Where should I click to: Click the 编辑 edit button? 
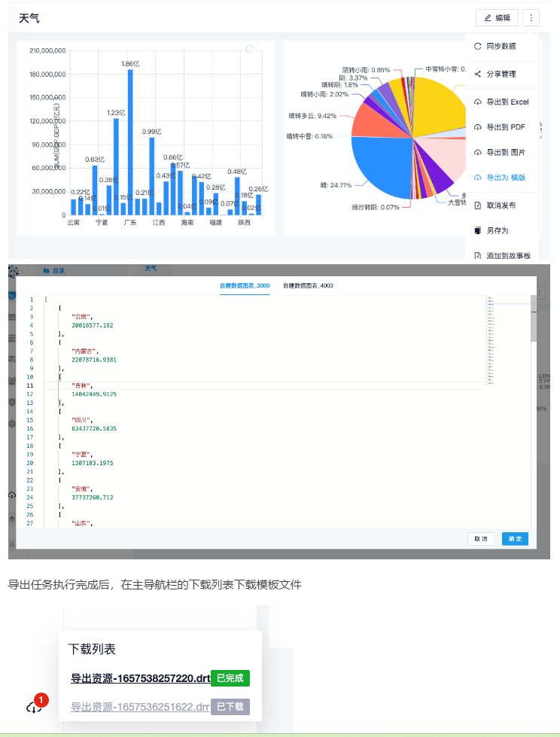(497, 18)
